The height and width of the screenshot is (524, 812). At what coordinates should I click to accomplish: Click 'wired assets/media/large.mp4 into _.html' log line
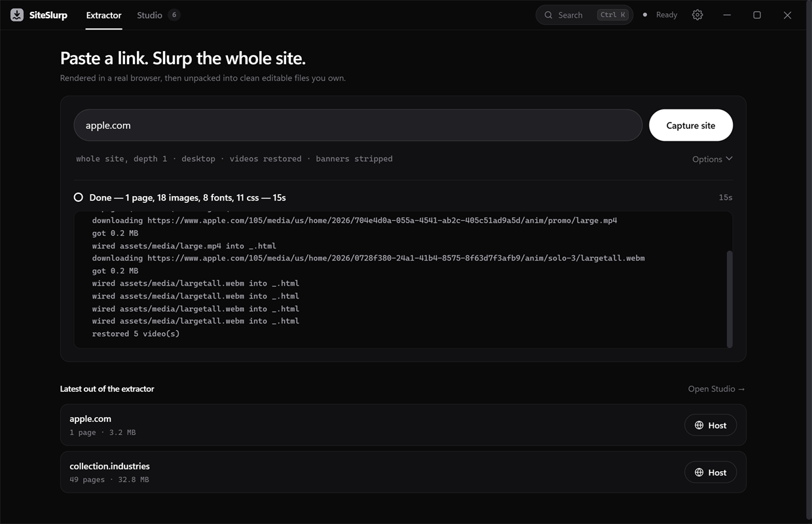pyautogui.click(x=184, y=246)
